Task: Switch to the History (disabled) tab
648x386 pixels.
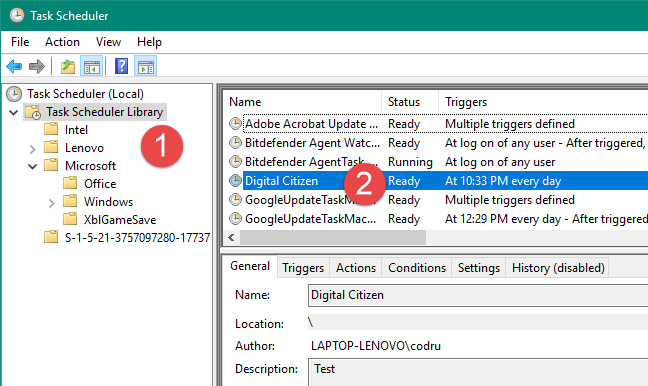Action: [x=558, y=268]
